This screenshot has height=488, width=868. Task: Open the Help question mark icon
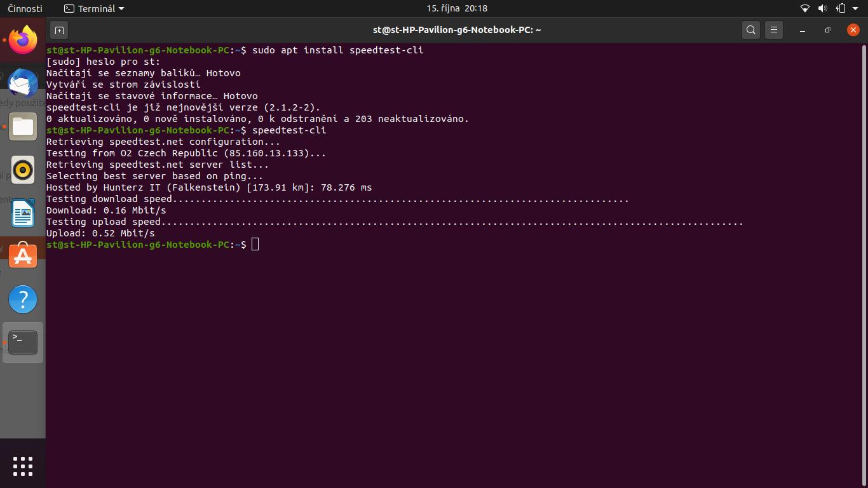point(23,299)
